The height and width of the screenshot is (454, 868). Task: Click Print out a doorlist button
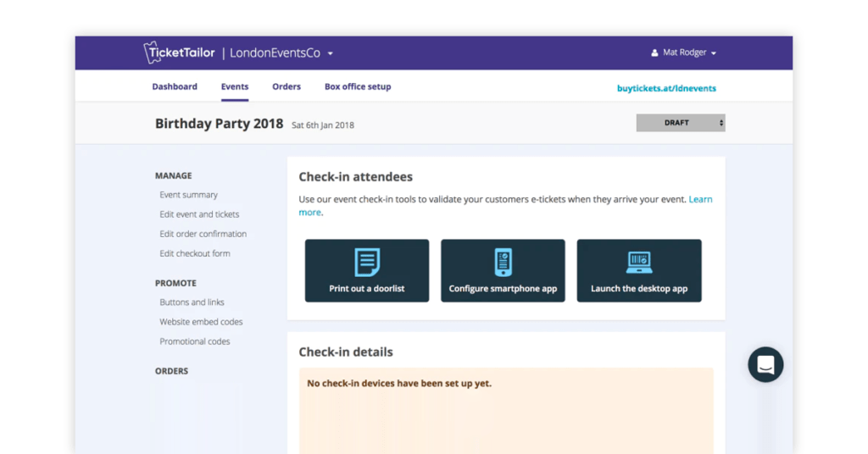367,270
